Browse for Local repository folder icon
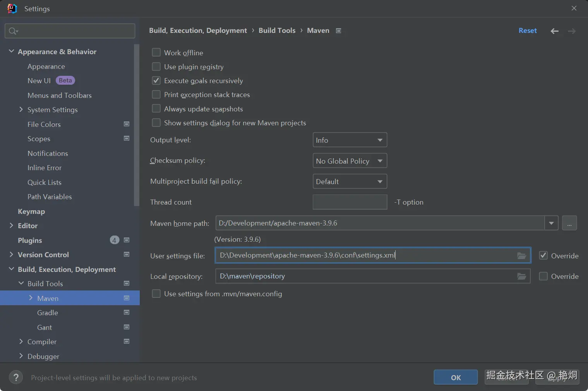 pyautogui.click(x=521, y=276)
